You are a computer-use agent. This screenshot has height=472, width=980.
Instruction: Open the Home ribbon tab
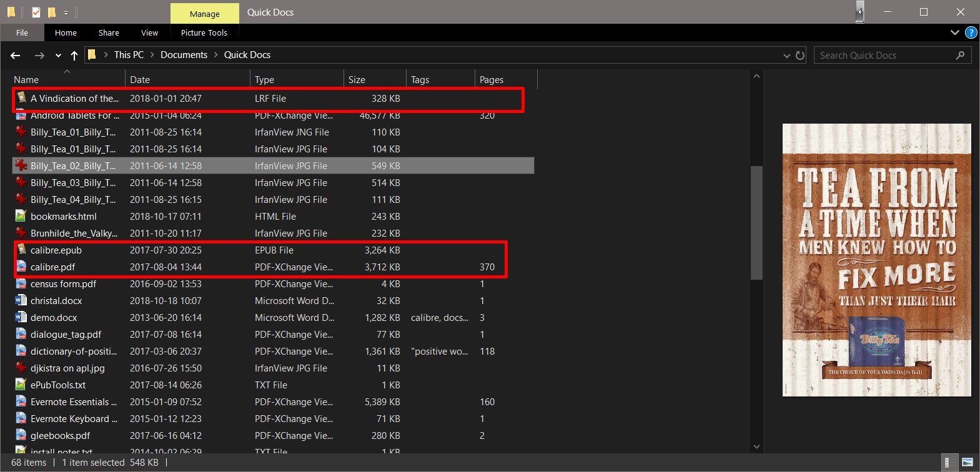[x=66, y=32]
